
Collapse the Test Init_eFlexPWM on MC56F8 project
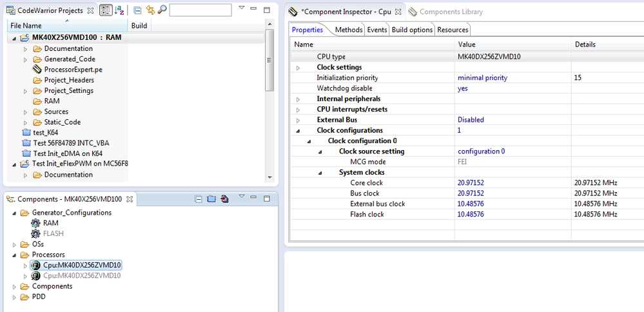(x=14, y=164)
